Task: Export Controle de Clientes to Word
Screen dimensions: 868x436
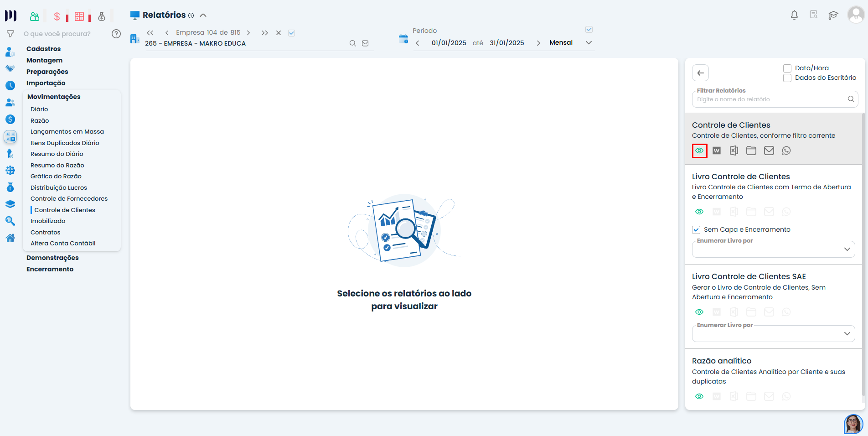Action: pos(717,151)
